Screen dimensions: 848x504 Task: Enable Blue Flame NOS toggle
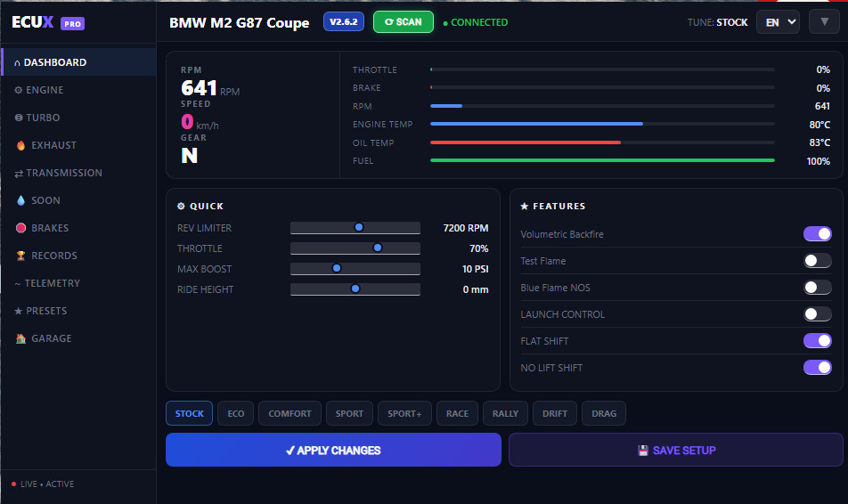(817, 287)
